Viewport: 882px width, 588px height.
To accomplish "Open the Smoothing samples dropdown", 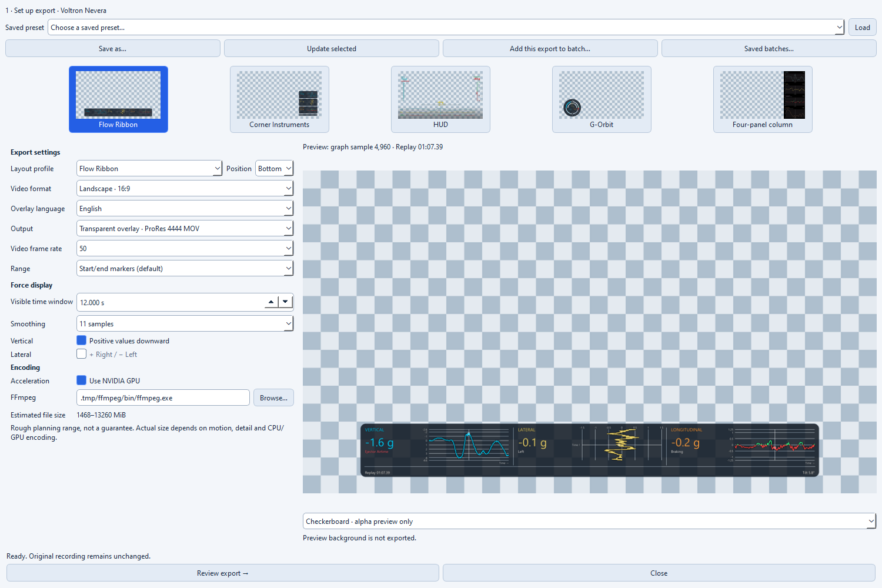I will [x=185, y=324].
